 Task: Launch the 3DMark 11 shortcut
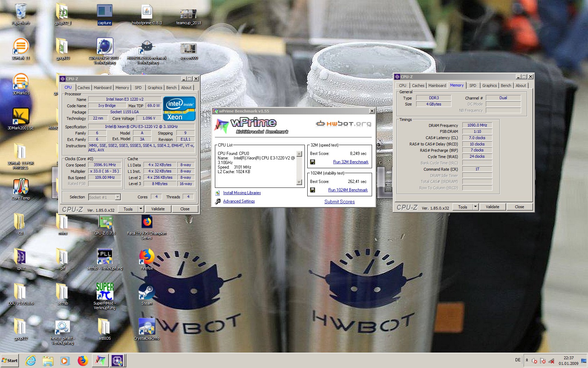tap(21, 49)
